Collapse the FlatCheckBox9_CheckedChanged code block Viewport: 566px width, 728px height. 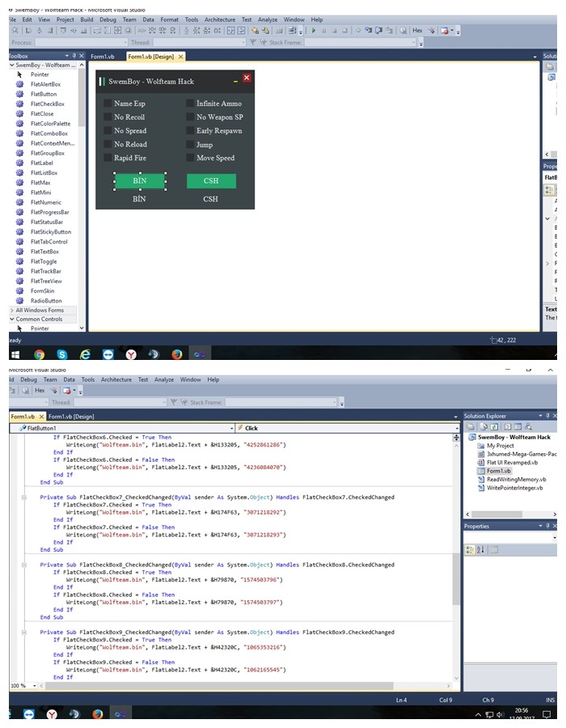pos(24,633)
